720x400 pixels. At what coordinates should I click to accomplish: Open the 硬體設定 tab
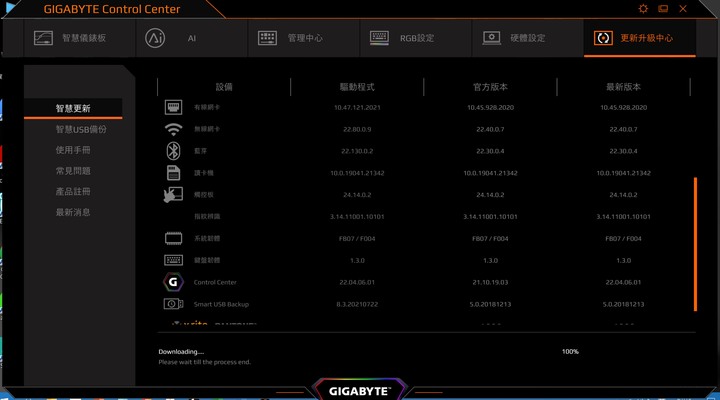tap(528, 38)
